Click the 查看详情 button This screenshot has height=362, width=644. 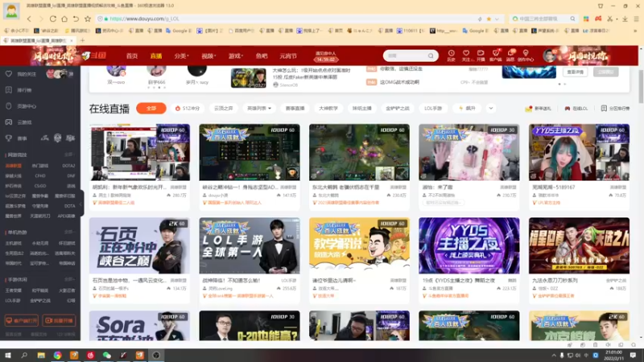[x=575, y=72]
